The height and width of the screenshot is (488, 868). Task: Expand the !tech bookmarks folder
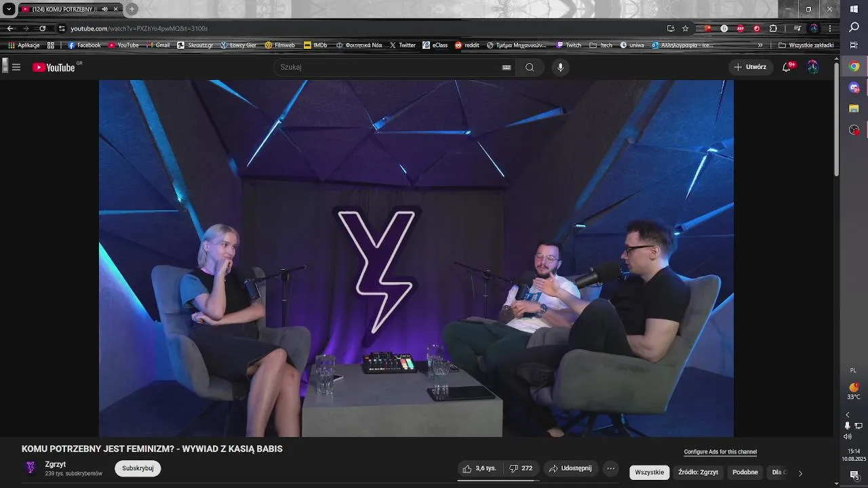click(x=601, y=45)
